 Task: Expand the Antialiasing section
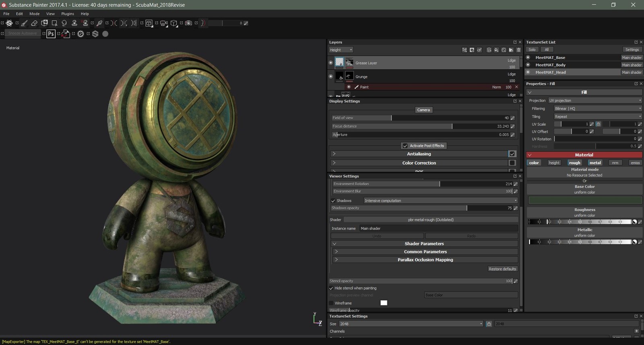[334, 154]
